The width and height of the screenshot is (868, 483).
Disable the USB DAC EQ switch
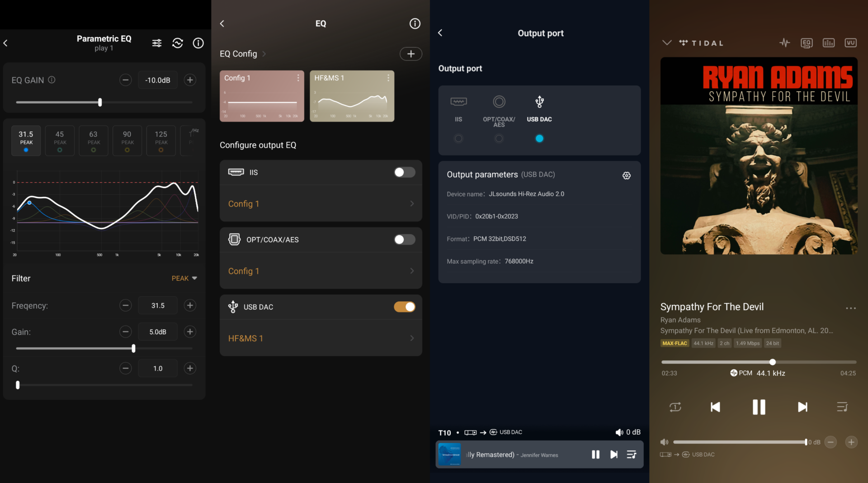coord(404,307)
